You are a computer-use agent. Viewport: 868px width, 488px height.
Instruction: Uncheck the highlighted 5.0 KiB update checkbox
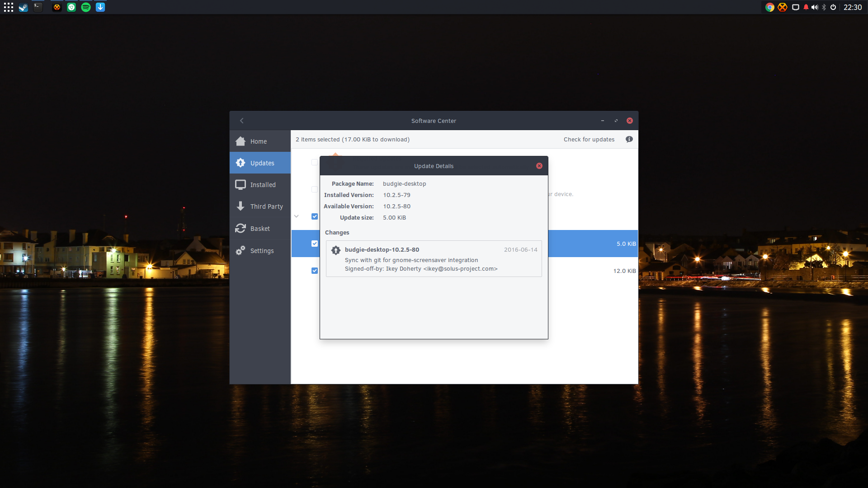click(315, 244)
